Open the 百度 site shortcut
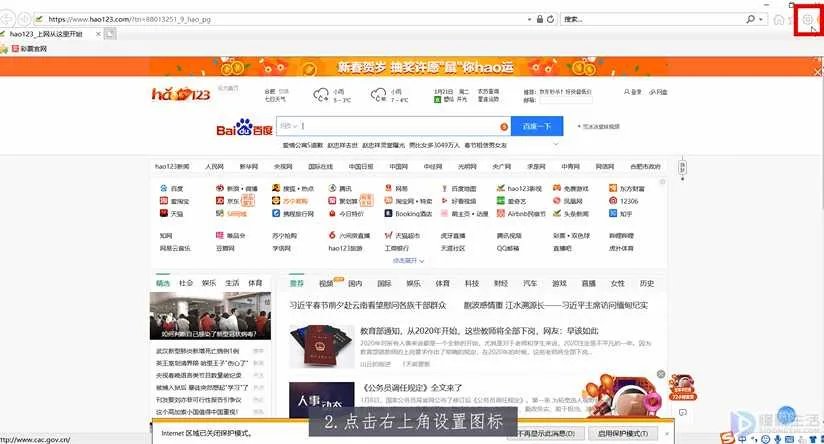The width and height of the screenshot is (824, 444). pyautogui.click(x=172, y=188)
